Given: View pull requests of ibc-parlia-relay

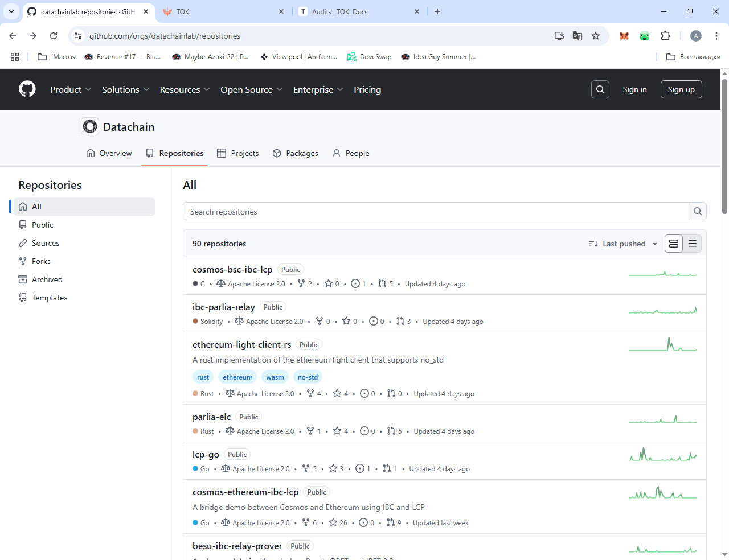Looking at the screenshot, I should coord(404,321).
